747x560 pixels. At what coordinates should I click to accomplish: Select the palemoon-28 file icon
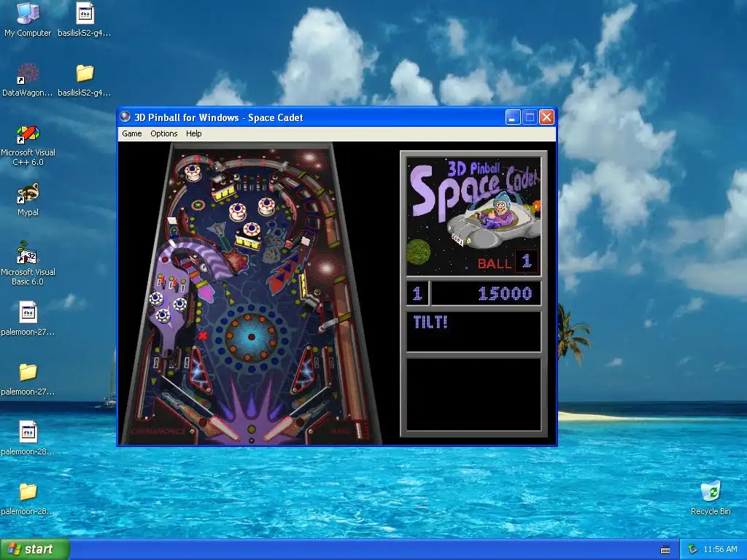[28, 438]
